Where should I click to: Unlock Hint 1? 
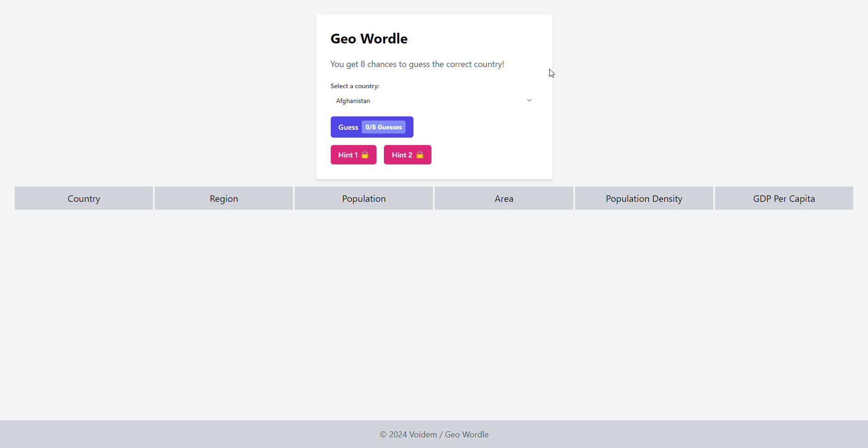[x=353, y=155]
